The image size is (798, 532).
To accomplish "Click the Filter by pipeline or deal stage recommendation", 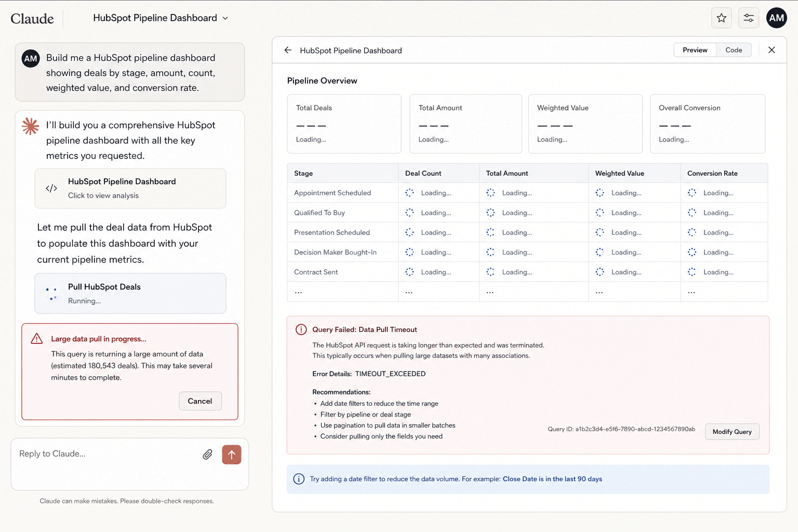I will pyautogui.click(x=366, y=415).
